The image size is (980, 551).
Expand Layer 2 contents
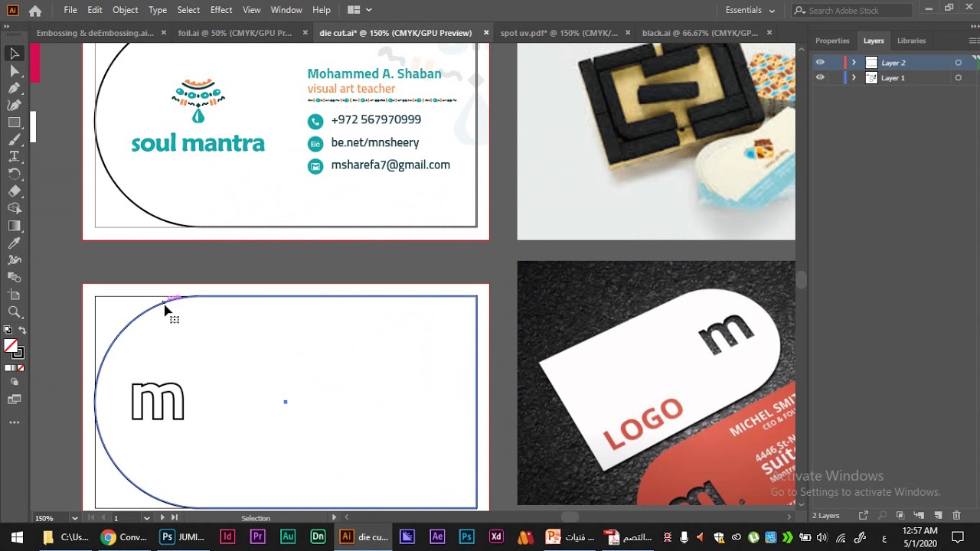854,63
